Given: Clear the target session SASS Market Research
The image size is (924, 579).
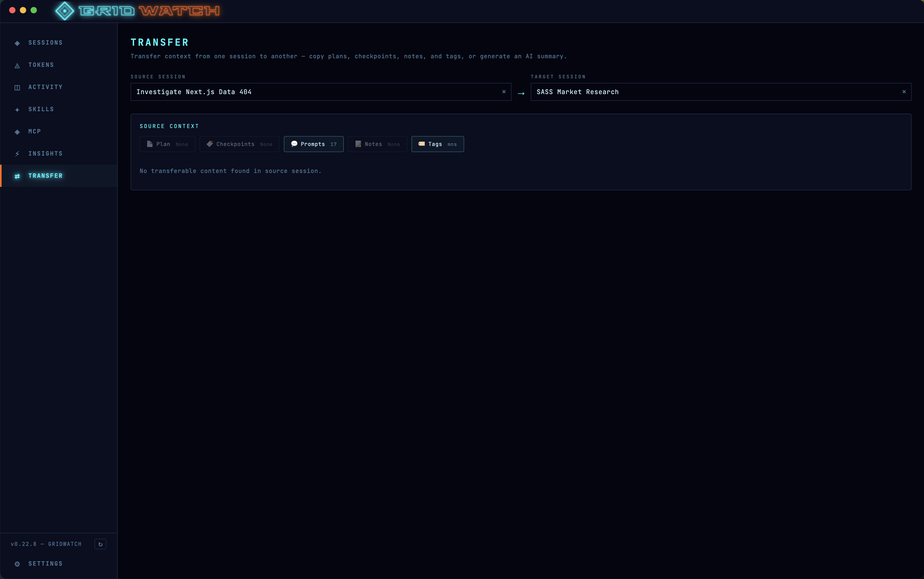Looking at the screenshot, I should [904, 92].
